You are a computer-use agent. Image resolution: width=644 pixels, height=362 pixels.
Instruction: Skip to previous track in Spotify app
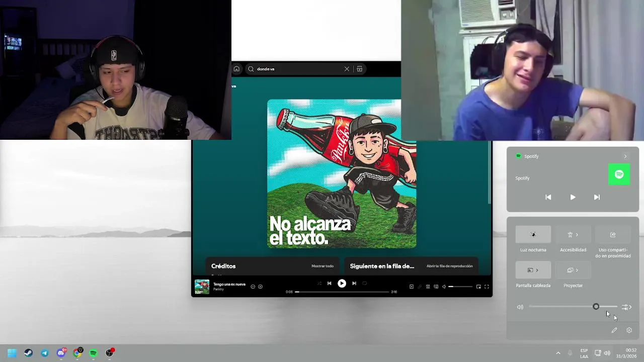[x=330, y=284]
